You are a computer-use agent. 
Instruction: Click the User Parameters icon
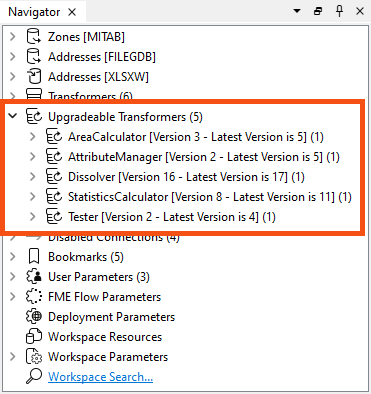pyautogui.click(x=34, y=277)
